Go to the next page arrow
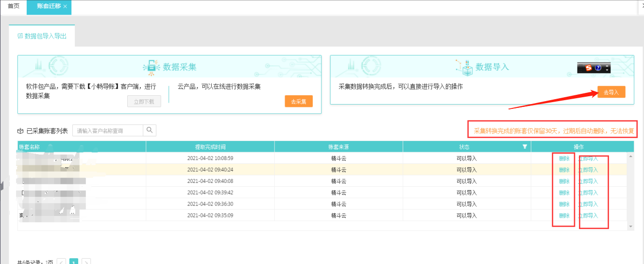This screenshot has width=644, height=264. (86, 262)
